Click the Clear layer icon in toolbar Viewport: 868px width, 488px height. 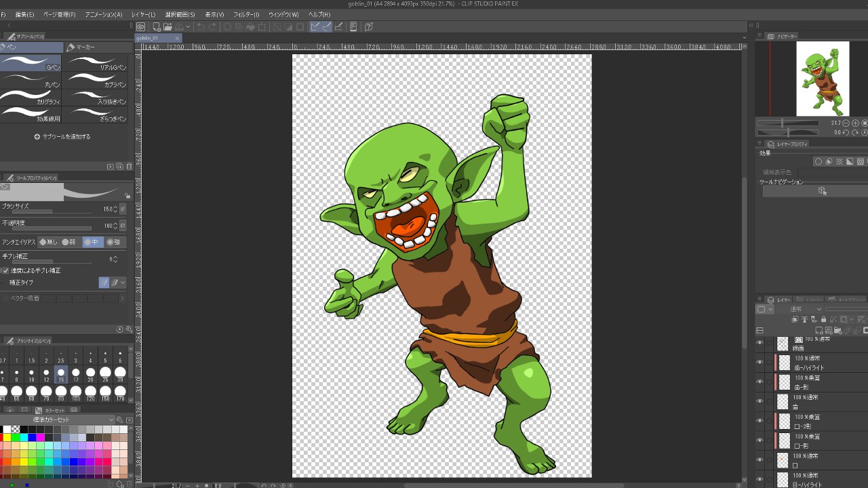tap(228, 26)
